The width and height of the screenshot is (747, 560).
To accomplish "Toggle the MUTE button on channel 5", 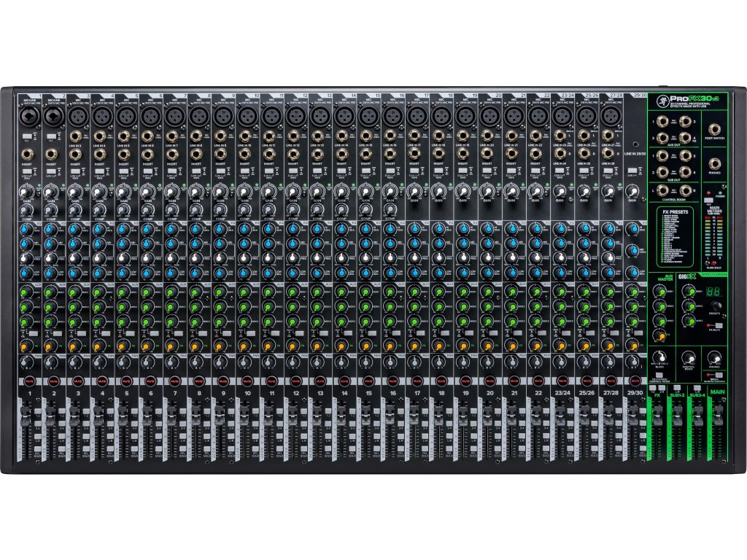I will point(126,381).
